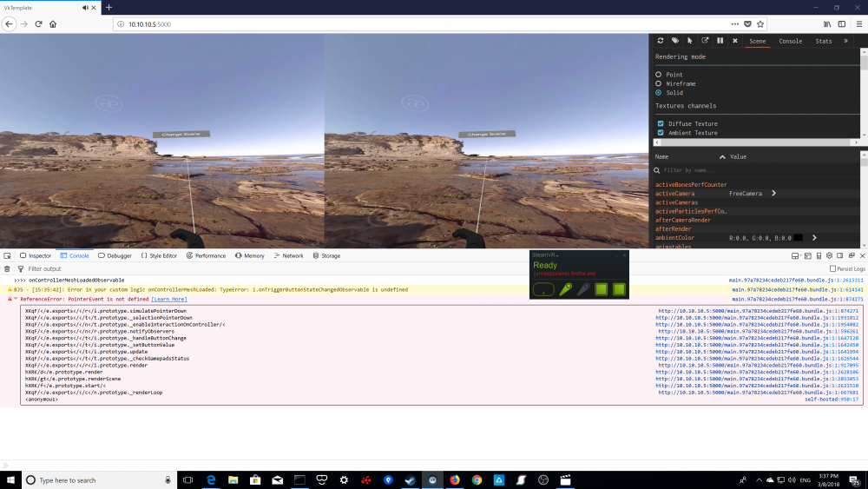Viewport: 868px width, 489px height.
Task: Toggle split console icon in devtools
Action: pos(807,256)
